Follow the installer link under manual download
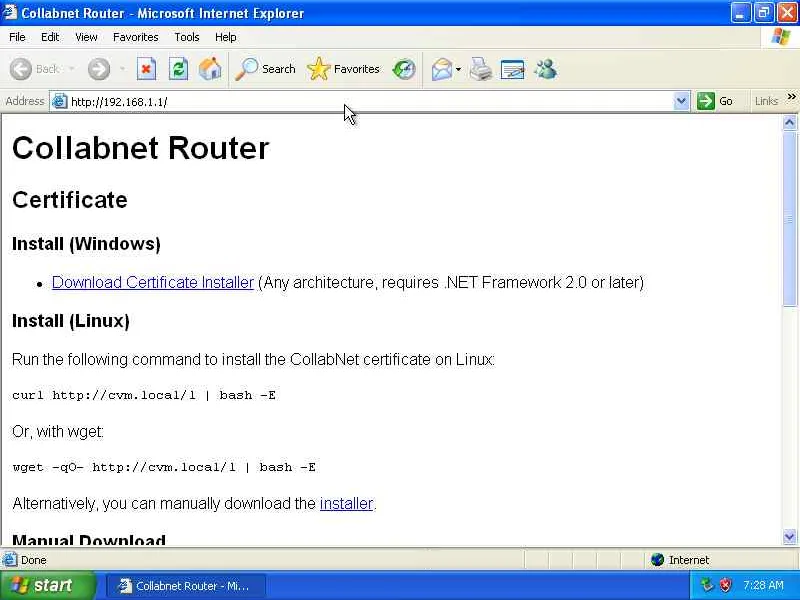 tap(346, 504)
